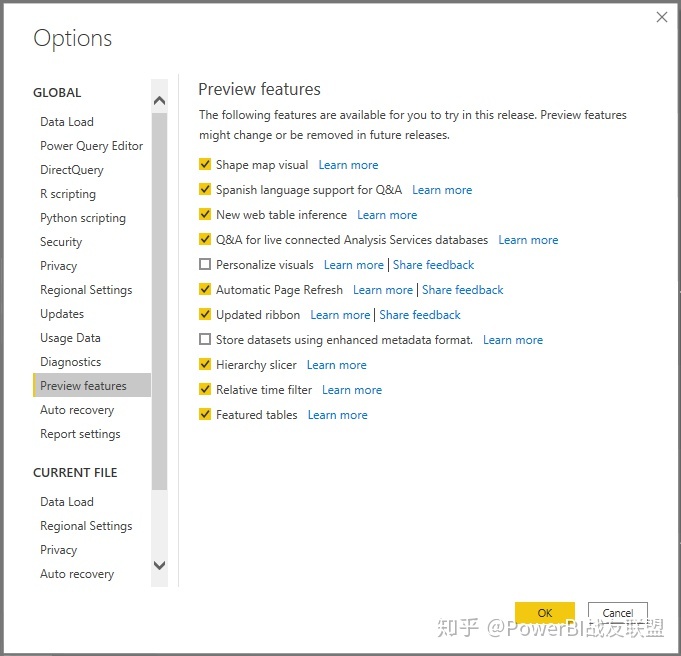Open Learn more for Hierarchy slicer
Screen dimensions: 681x656
[337, 365]
